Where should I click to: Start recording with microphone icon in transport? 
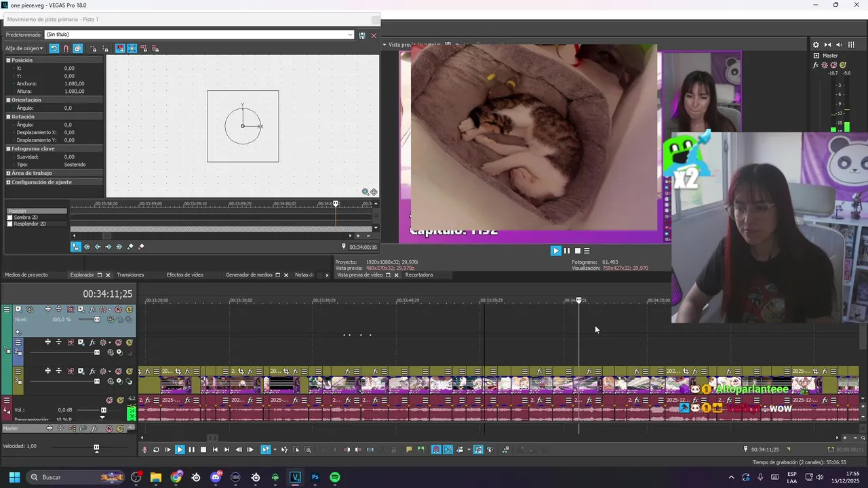144,449
